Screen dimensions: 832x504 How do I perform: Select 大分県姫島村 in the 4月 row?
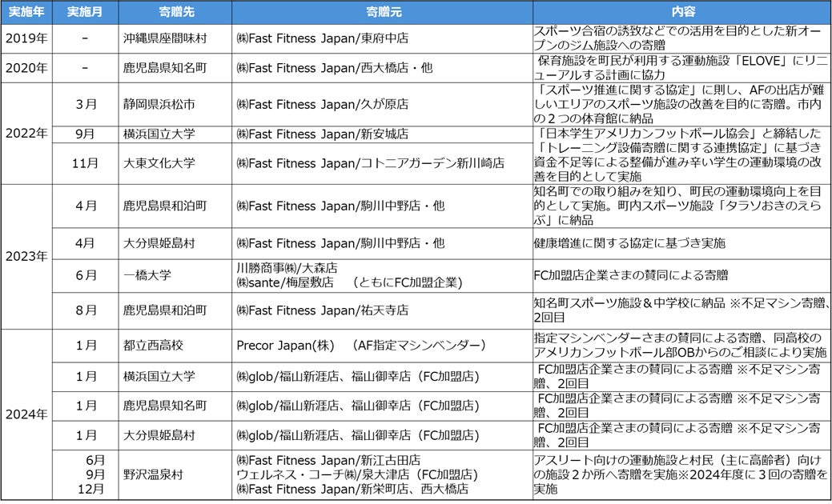coord(175,244)
